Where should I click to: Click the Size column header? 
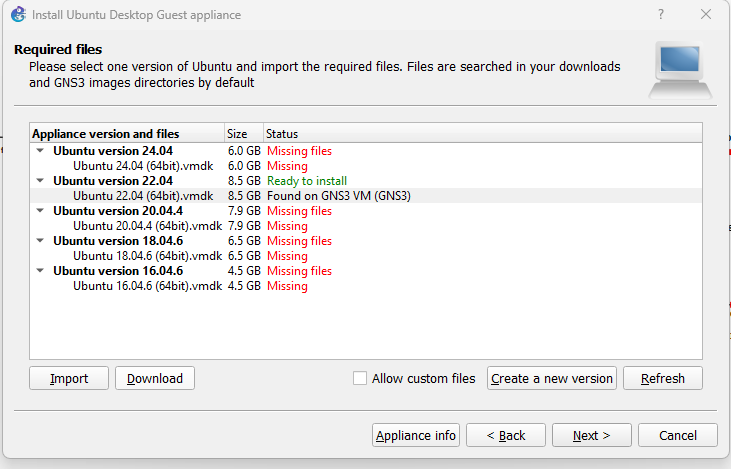click(x=243, y=133)
